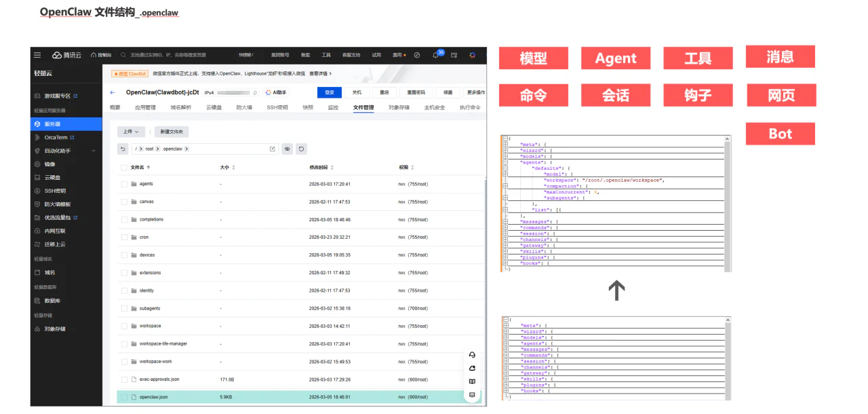Check the box for the canvas folder

[124, 202]
